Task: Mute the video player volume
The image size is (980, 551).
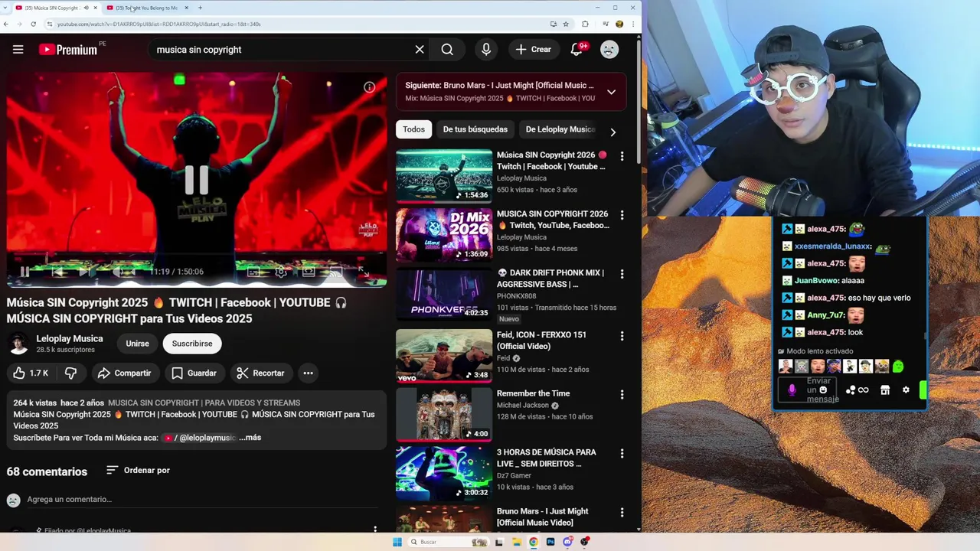Action: point(118,272)
